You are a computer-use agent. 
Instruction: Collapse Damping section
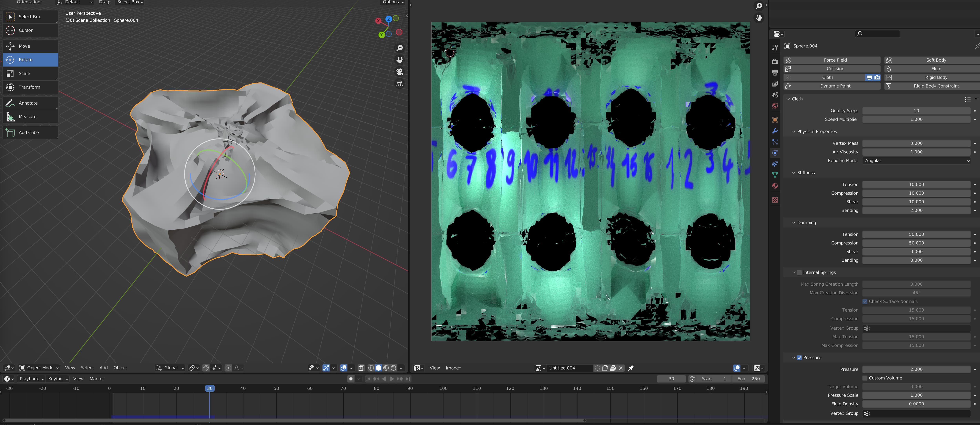(x=794, y=223)
